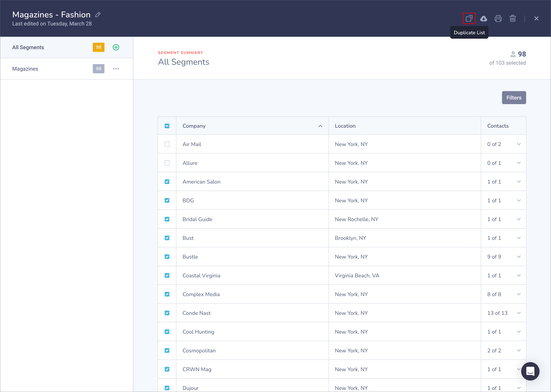Expand the Complex Media contacts chevron
The image size is (551, 392).
[x=519, y=294]
